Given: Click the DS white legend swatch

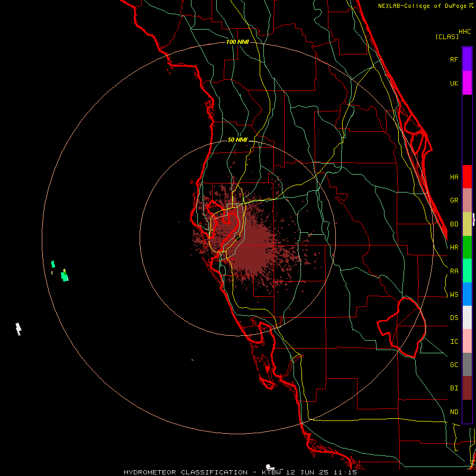Looking at the screenshot, I should 467,317.
